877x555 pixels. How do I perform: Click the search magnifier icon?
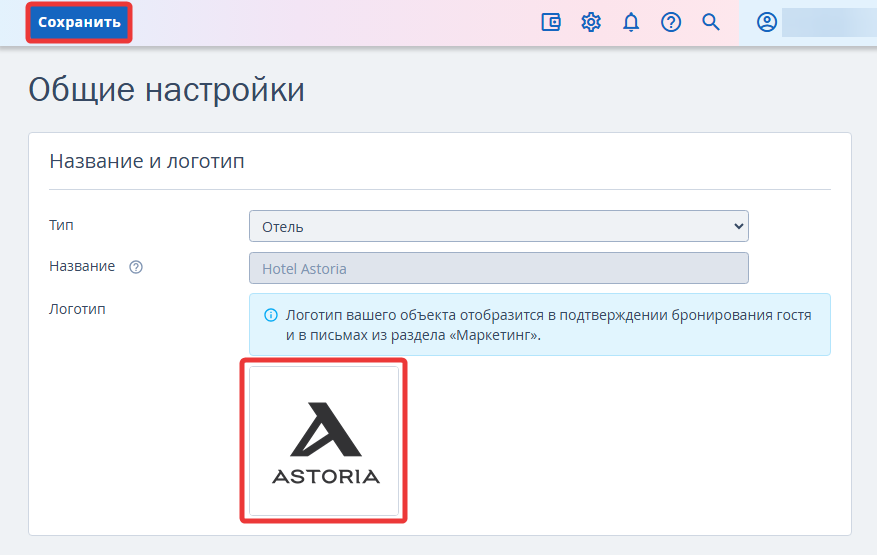pos(711,22)
